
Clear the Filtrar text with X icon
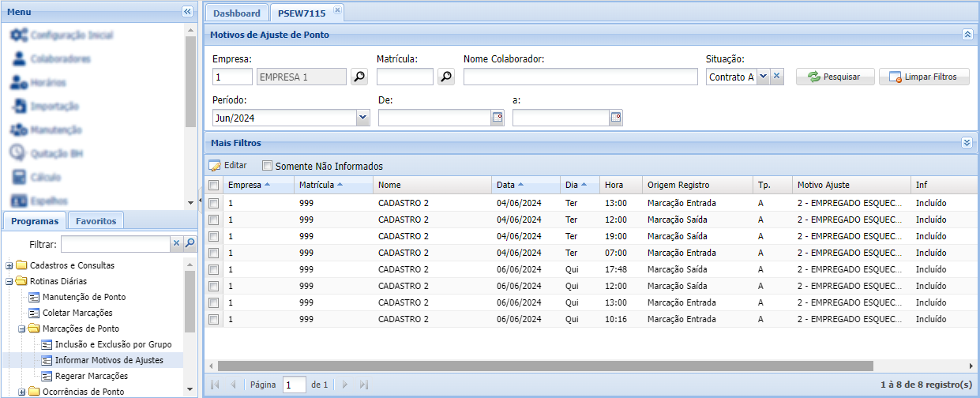177,244
